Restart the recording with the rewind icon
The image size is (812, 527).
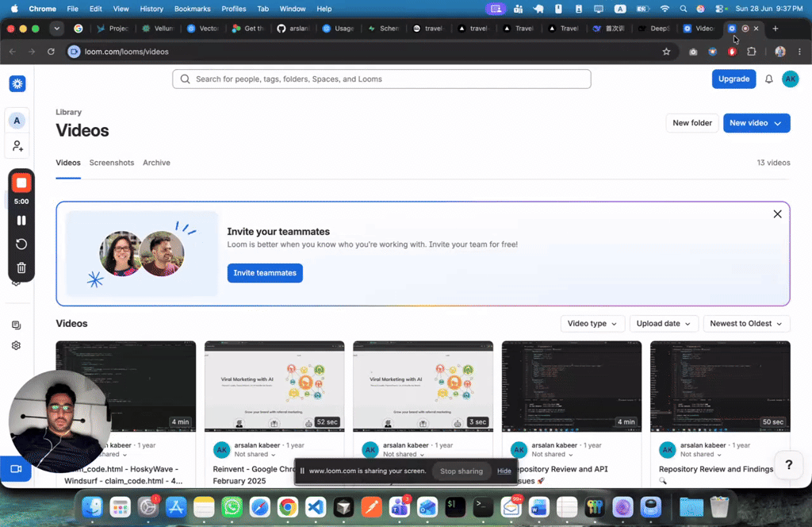click(x=21, y=244)
